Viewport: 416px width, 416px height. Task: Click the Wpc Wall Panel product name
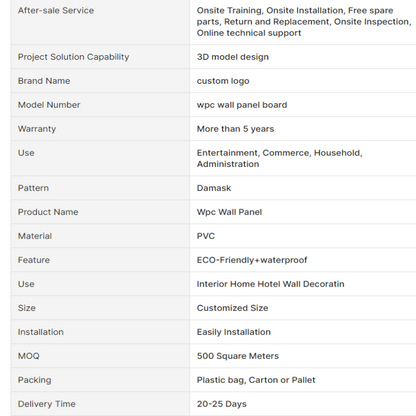click(229, 212)
